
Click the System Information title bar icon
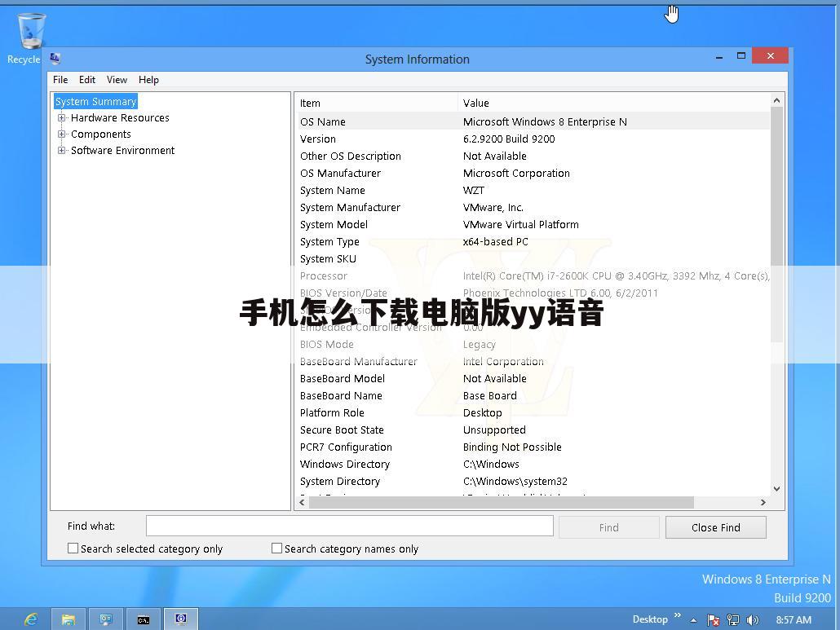[x=55, y=59]
